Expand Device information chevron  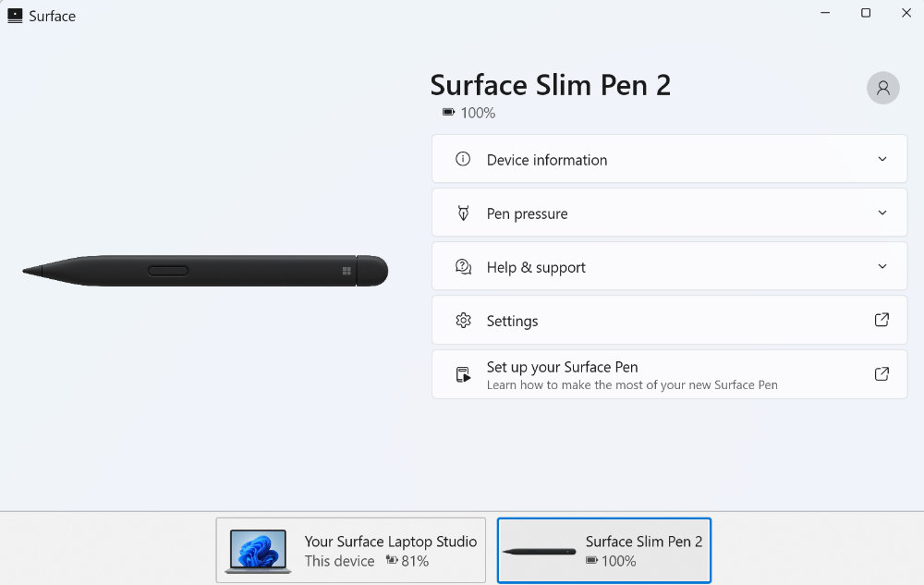tap(882, 159)
